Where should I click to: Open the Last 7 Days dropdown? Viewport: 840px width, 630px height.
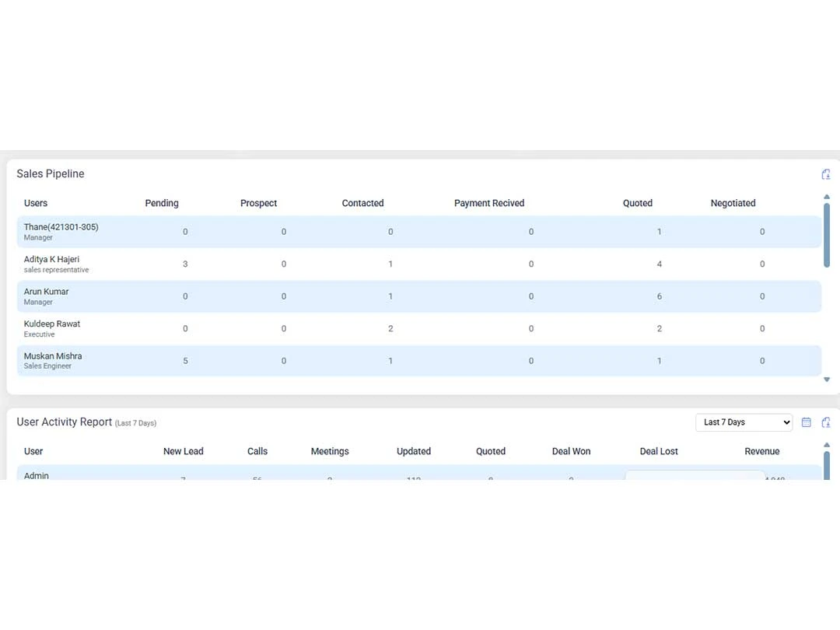pyautogui.click(x=744, y=422)
